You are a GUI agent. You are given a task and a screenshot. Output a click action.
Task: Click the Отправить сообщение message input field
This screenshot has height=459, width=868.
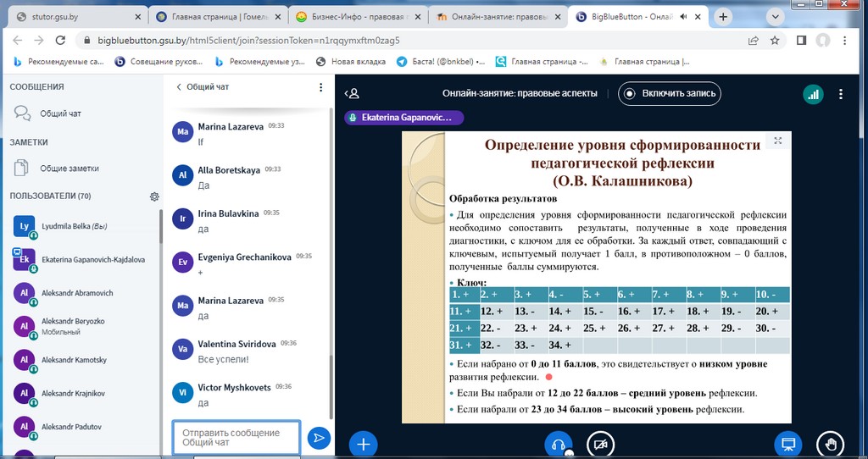(x=236, y=438)
